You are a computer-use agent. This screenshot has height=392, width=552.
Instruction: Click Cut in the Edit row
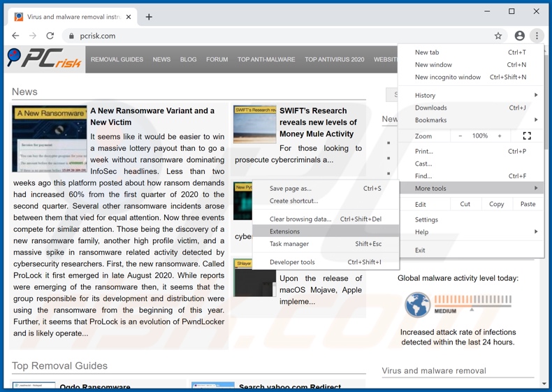(x=465, y=204)
